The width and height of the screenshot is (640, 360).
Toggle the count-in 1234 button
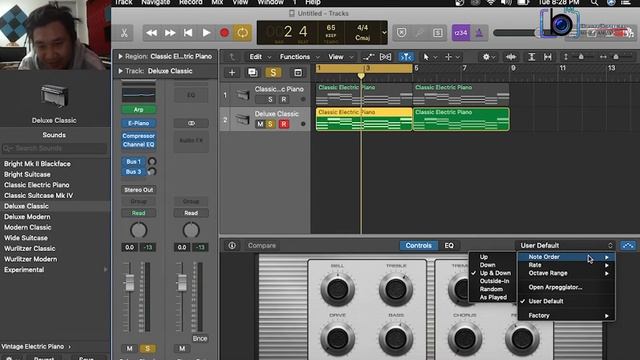click(461, 33)
